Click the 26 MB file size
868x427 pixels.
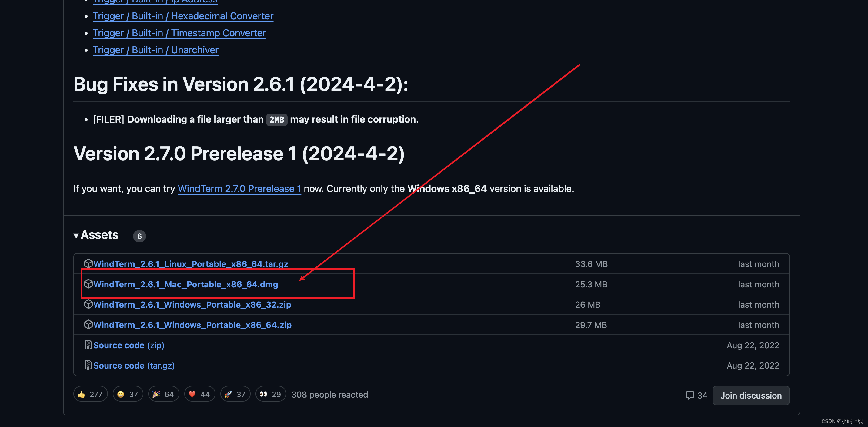pos(587,304)
